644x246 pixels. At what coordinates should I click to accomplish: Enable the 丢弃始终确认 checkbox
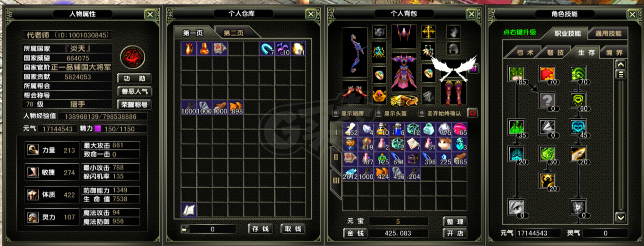pos(421,114)
